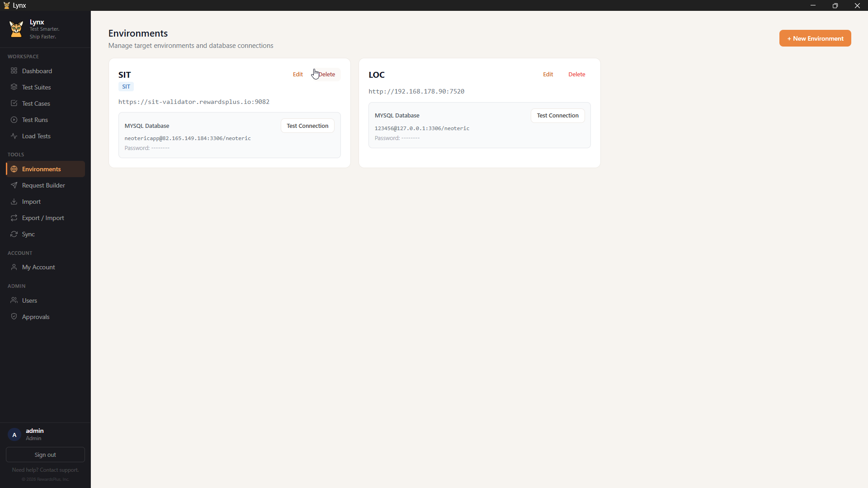Screen dimensions: 868x488
Task: Open the My Account page
Action: coord(38,267)
